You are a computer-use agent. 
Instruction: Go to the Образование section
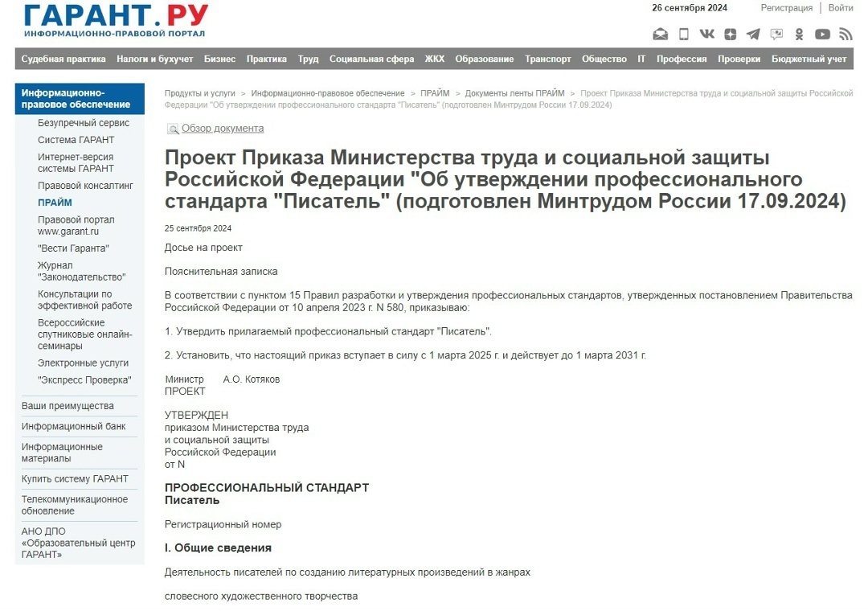click(485, 59)
